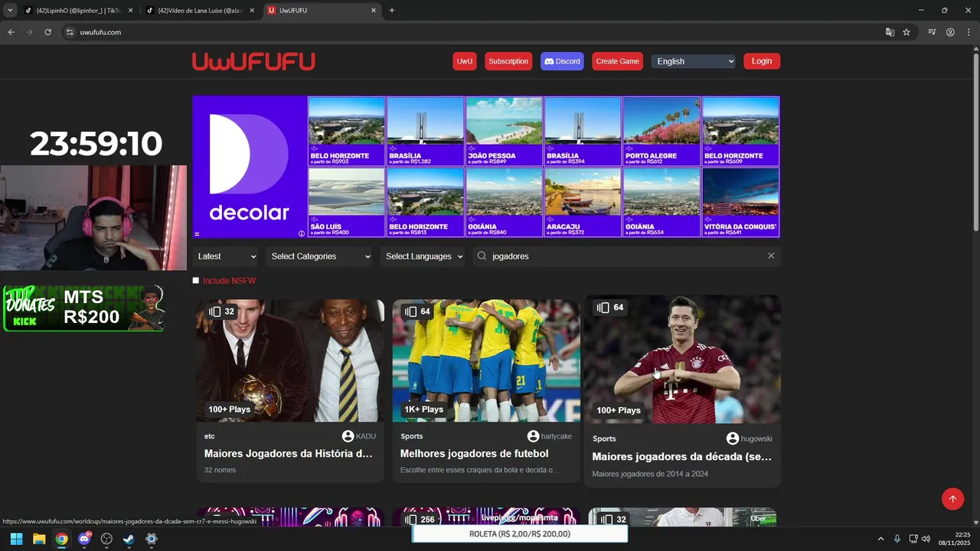Screen dimensions: 980x551
Task: Open the tab search dropdown arrow
Action: [10, 10]
